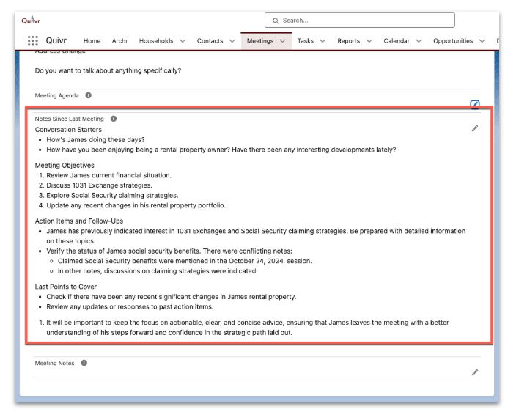Expand the Households dropdown chevron
Viewport: 519px width, 420px height.
click(183, 41)
